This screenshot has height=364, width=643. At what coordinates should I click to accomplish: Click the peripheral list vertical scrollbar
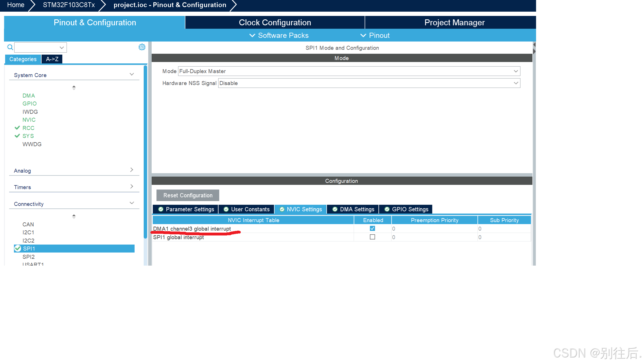145,151
